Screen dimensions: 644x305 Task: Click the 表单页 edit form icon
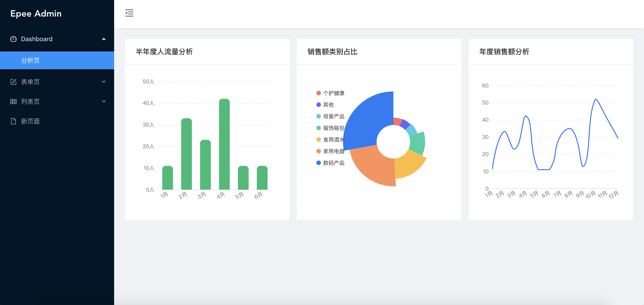point(13,82)
